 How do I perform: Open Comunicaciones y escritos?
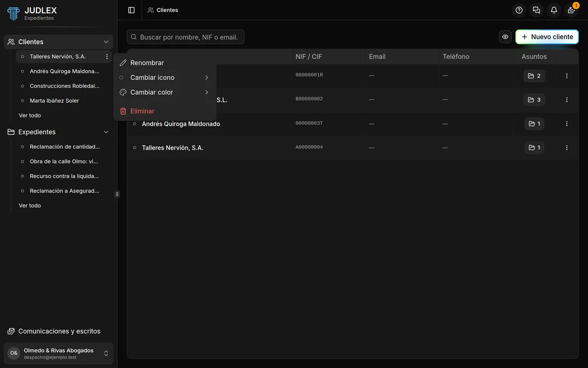58,331
